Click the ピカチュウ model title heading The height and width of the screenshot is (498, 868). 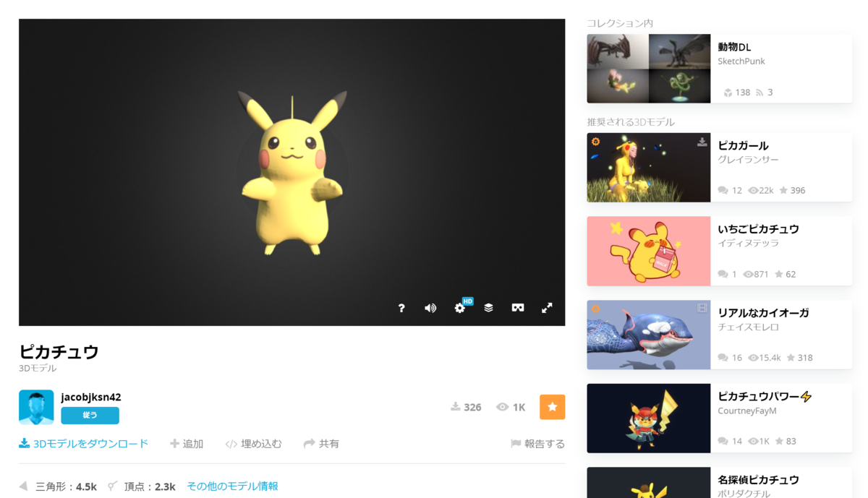click(59, 352)
